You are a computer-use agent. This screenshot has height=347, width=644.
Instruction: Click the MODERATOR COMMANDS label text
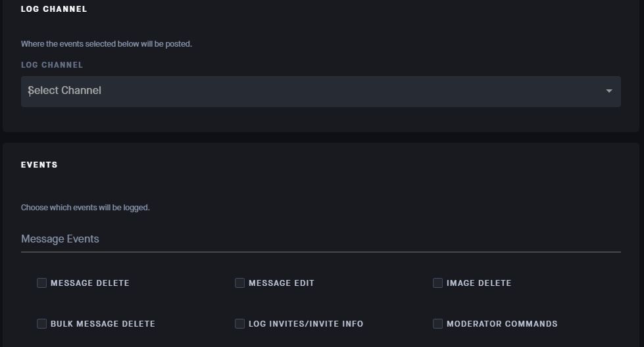pyautogui.click(x=502, y=324)
